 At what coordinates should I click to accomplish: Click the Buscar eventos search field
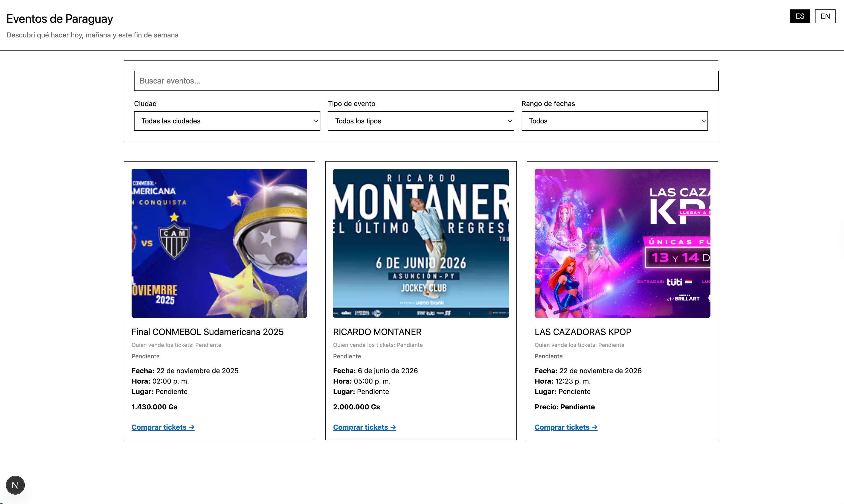click(426, 81)
